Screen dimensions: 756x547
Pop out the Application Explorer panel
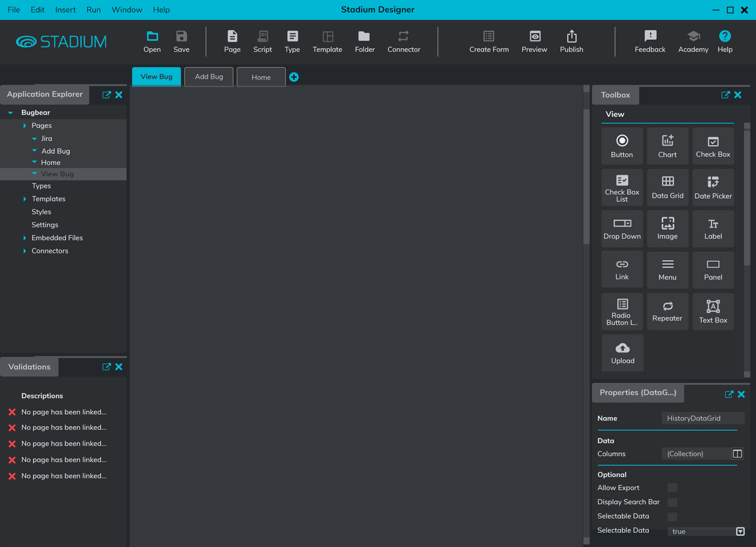107,95
